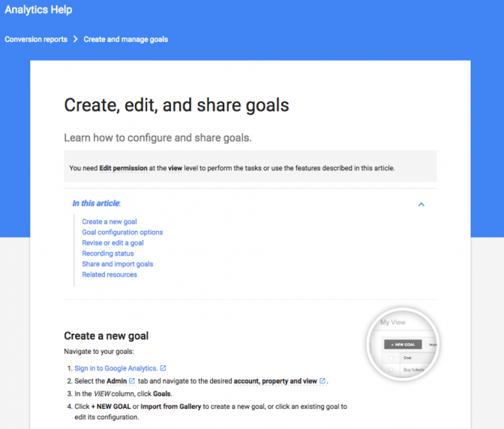This screenshot has width=504, height=429.
Task: Jump to 'Goal configuration options' section
Action: tap(122, 232)
